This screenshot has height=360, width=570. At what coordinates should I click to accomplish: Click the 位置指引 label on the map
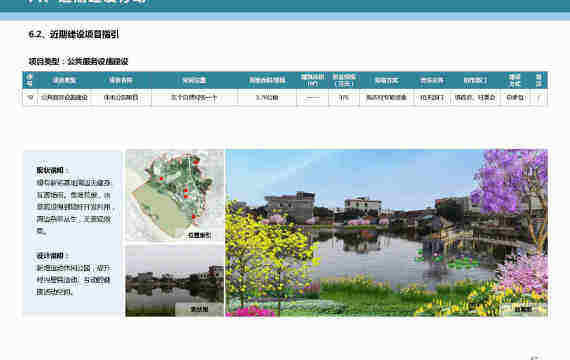click(x=199, y=236)
